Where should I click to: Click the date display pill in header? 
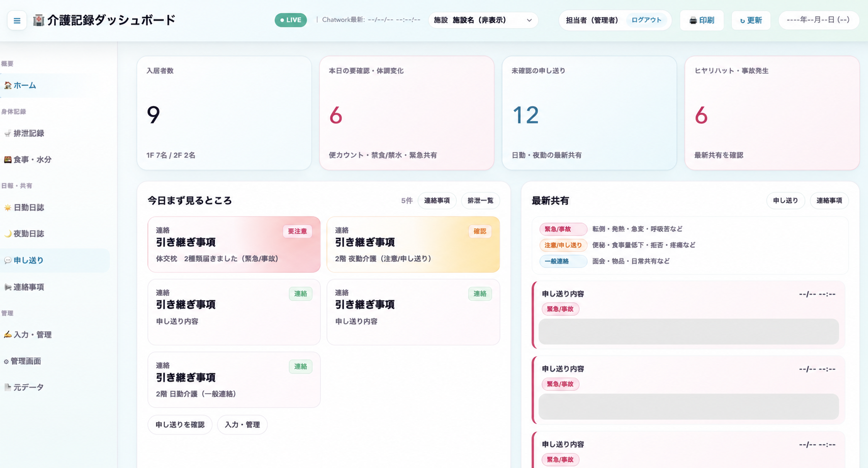click(818, 20)
